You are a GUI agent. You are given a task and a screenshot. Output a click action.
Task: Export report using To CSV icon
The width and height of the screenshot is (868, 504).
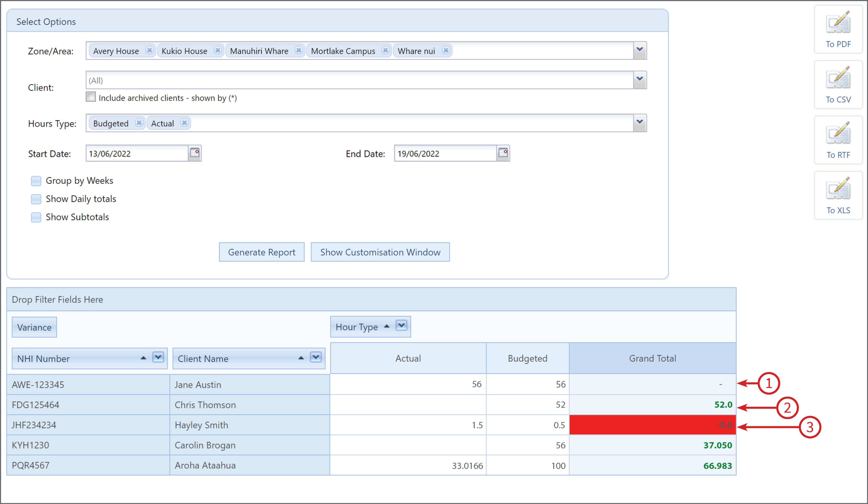[838, 85]
